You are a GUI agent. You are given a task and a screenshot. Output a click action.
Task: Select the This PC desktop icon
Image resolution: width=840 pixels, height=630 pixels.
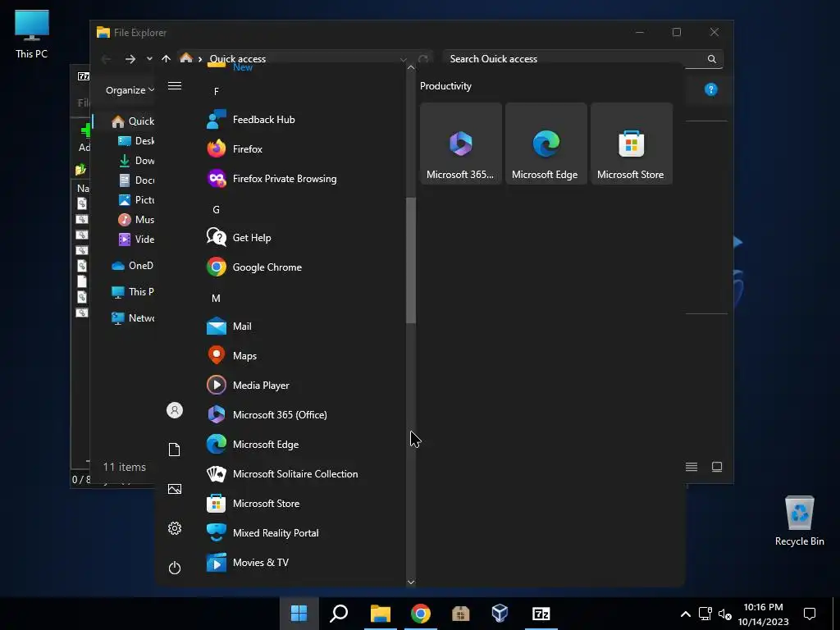tap(32, 34)
